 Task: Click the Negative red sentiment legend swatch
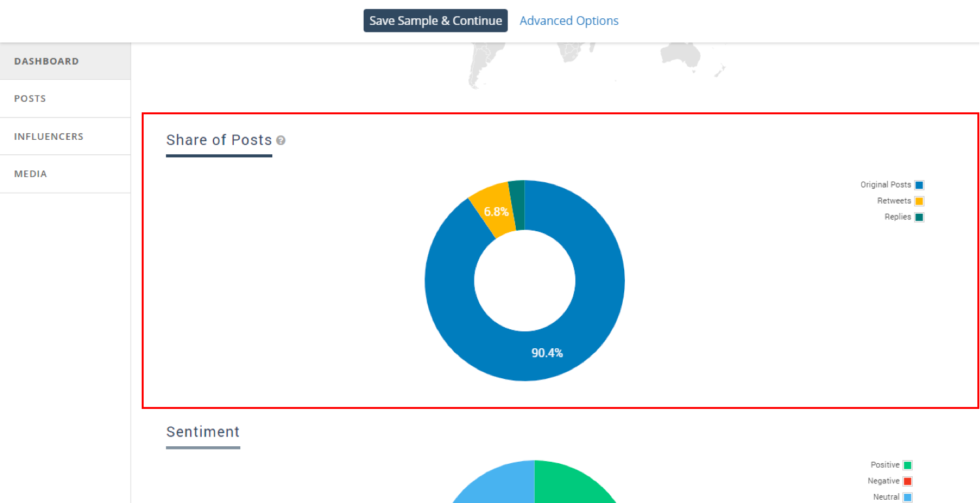pos(908,481)
